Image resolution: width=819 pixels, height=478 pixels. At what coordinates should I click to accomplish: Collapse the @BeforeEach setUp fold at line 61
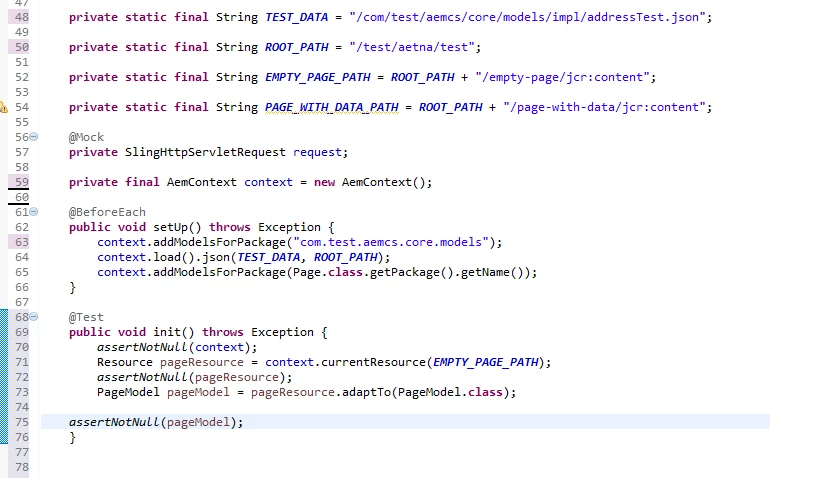coord(34,212)
